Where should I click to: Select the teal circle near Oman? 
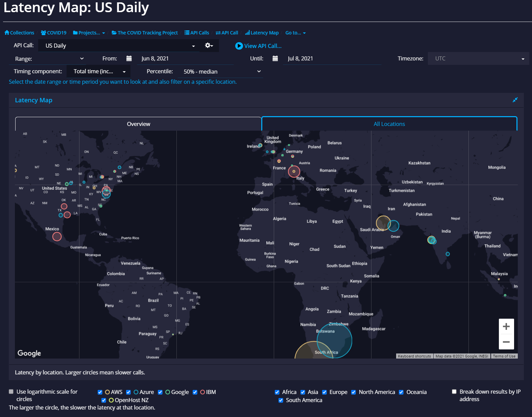click(393, 226)
